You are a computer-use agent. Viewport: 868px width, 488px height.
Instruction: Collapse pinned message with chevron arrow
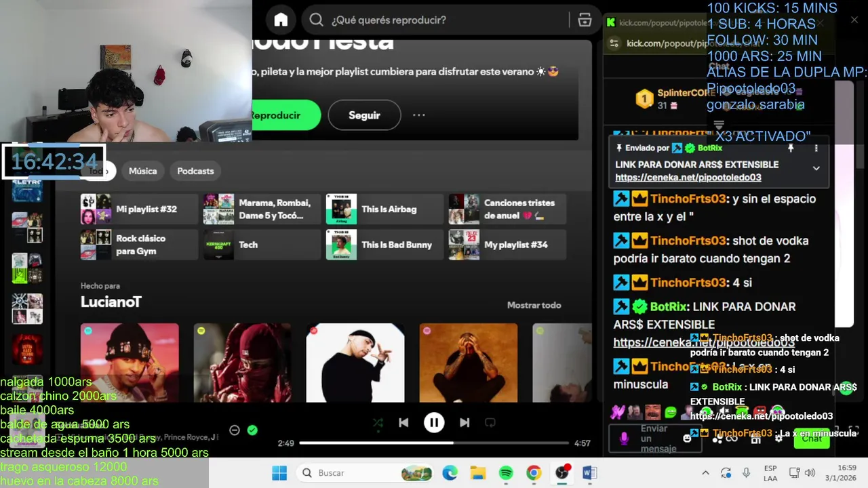[816, 168]
